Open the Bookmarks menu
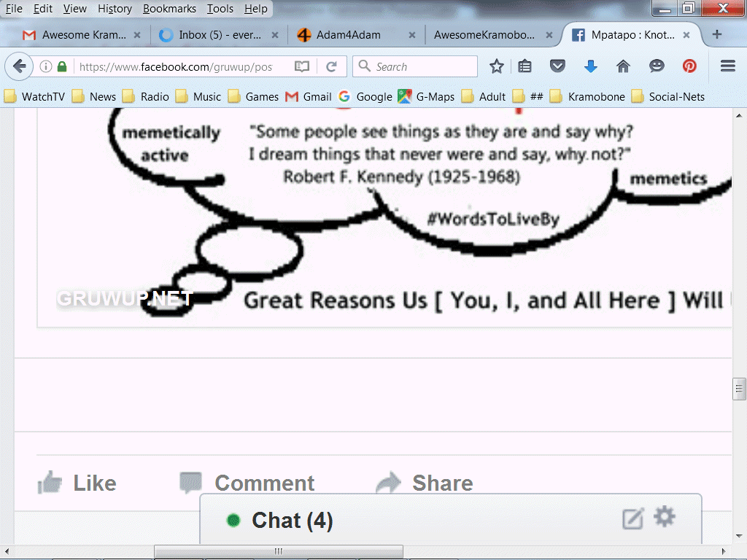 (x=169, y=9)
